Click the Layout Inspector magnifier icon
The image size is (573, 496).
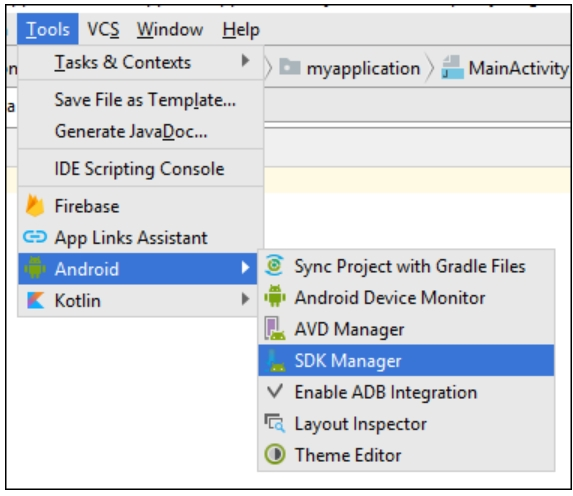pos(274,423)
